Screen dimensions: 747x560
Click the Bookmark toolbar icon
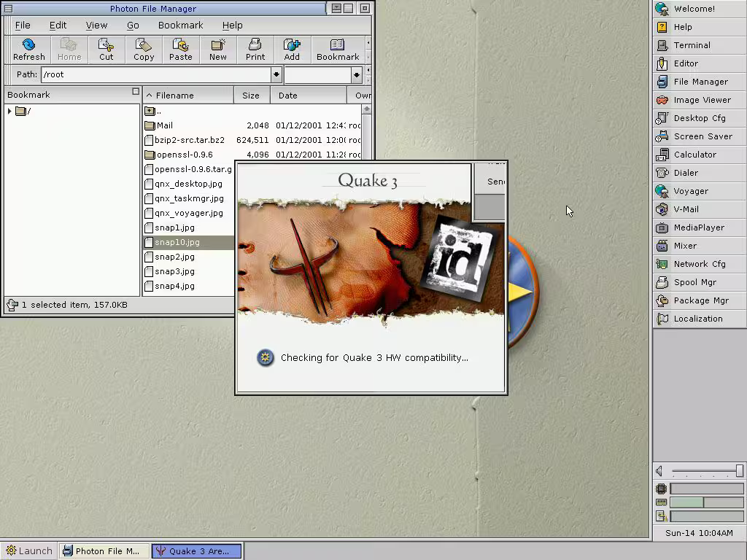[337, 49]
